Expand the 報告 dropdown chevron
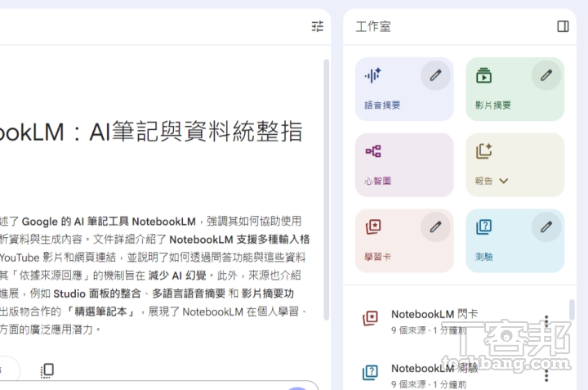The image size is (588, 390). pos(504,181)
